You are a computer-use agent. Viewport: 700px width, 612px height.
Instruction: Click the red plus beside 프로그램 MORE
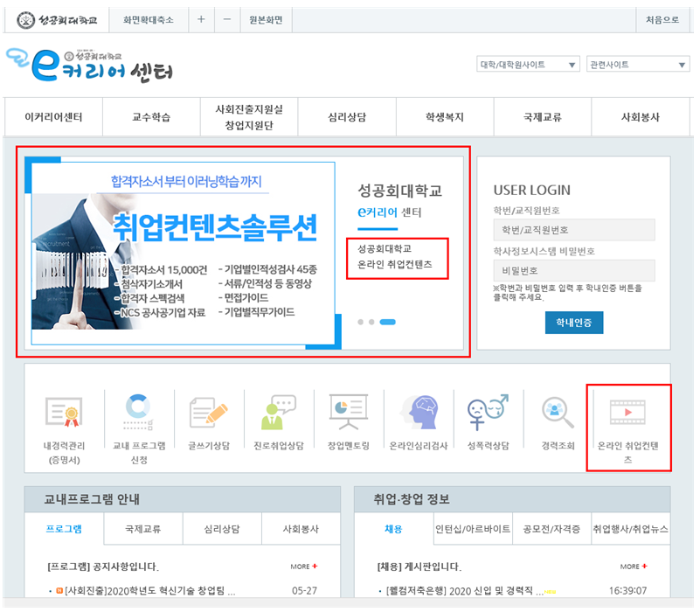[x=315, y=566]
